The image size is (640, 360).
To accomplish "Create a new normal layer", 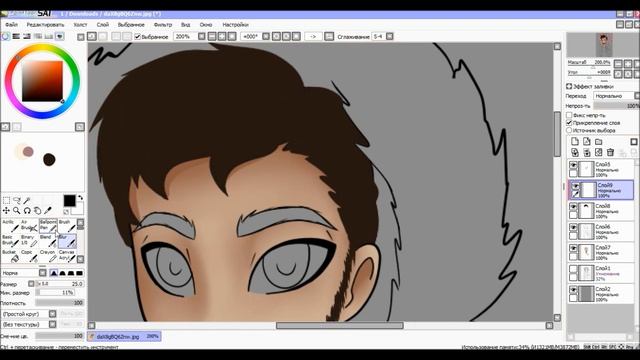I will coord(575,142).
